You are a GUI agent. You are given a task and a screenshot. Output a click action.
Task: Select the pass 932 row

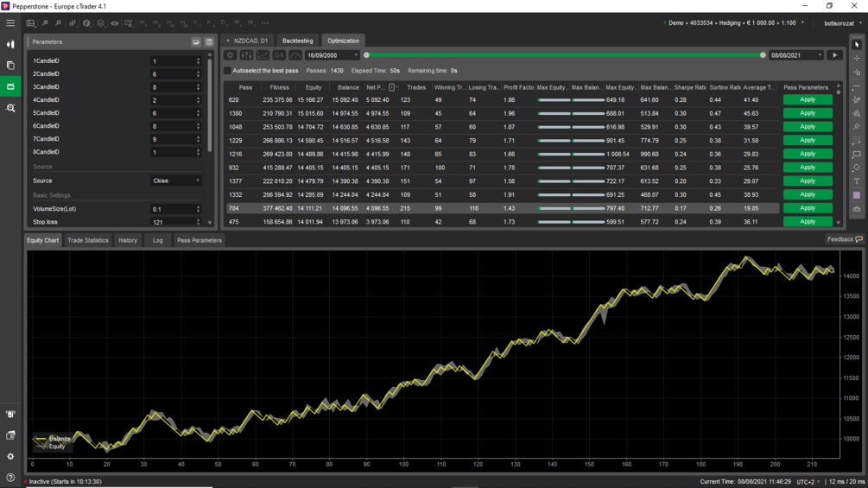(503, 168)
